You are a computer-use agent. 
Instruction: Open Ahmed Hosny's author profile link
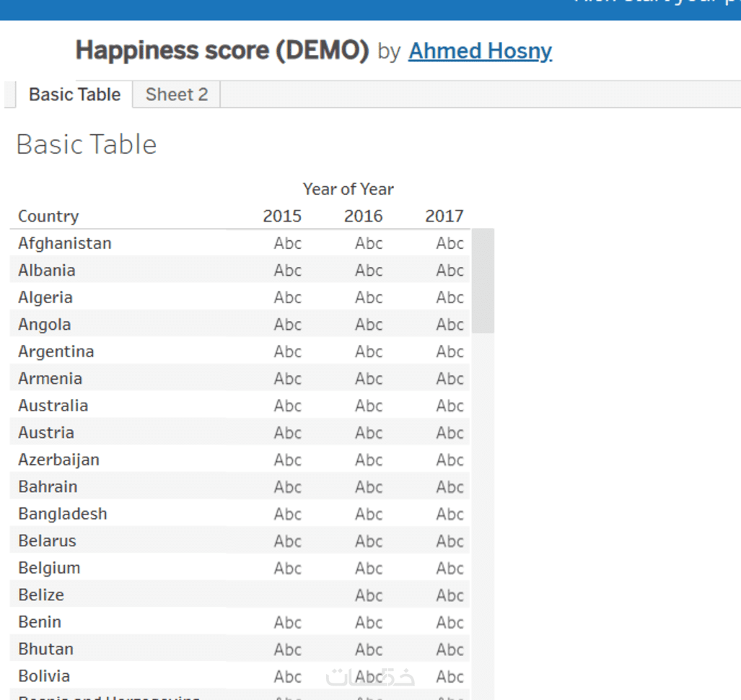coord(480,51)
